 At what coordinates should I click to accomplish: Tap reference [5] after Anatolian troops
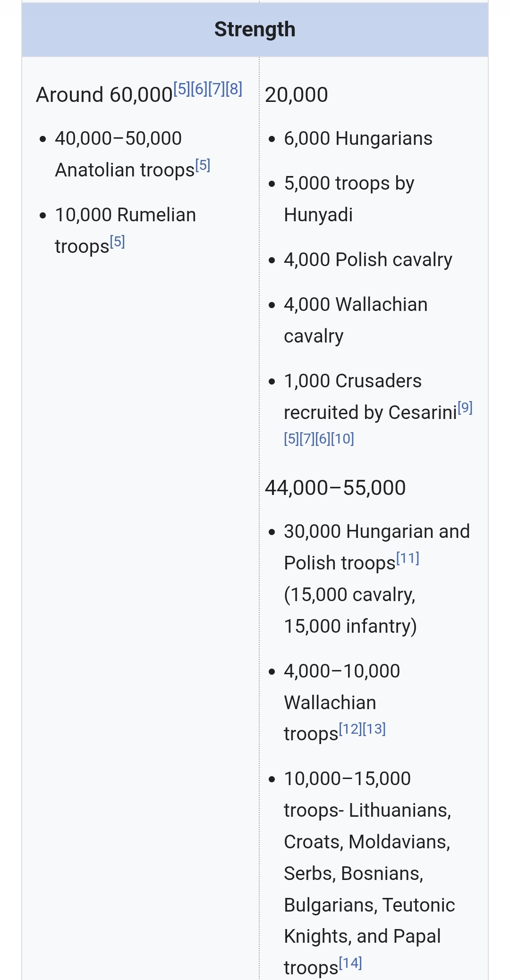[x=203, y=165]
